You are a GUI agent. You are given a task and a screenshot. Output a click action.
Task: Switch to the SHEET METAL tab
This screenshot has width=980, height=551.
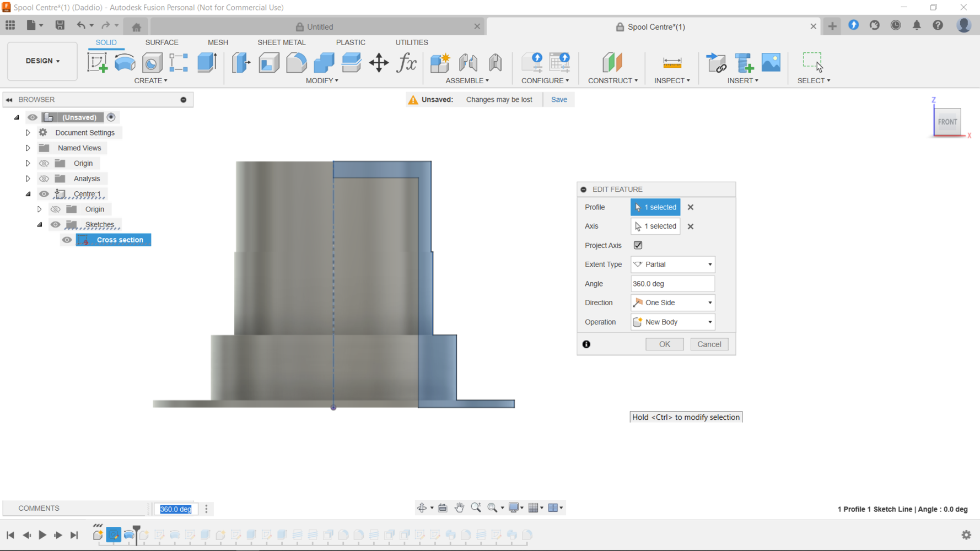point(281,42)
